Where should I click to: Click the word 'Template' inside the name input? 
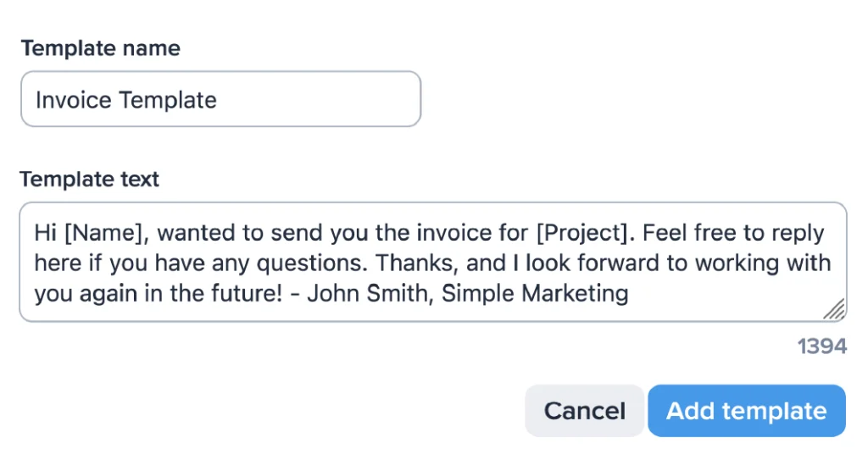(x=168, y=100)
